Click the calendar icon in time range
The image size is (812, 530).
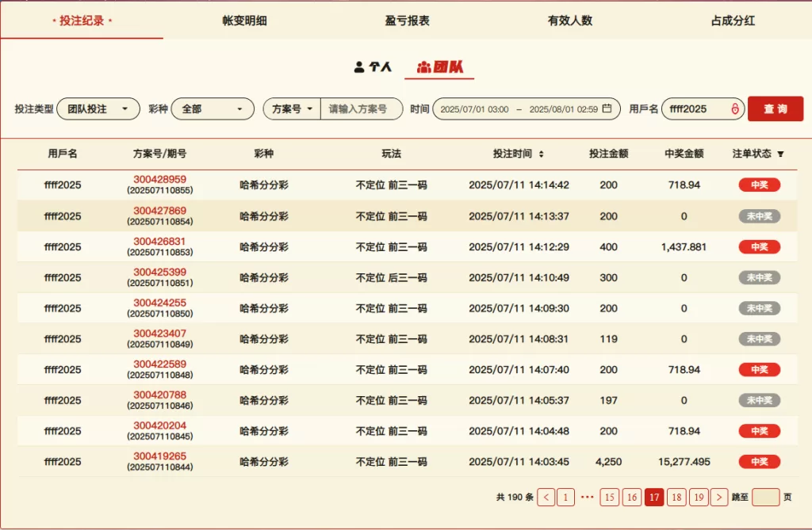tap(607, 109)
